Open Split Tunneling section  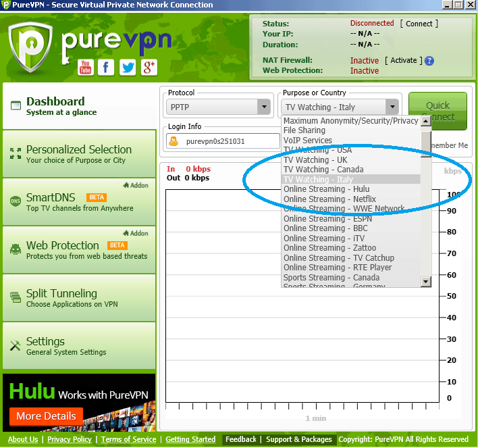[79, 297]
